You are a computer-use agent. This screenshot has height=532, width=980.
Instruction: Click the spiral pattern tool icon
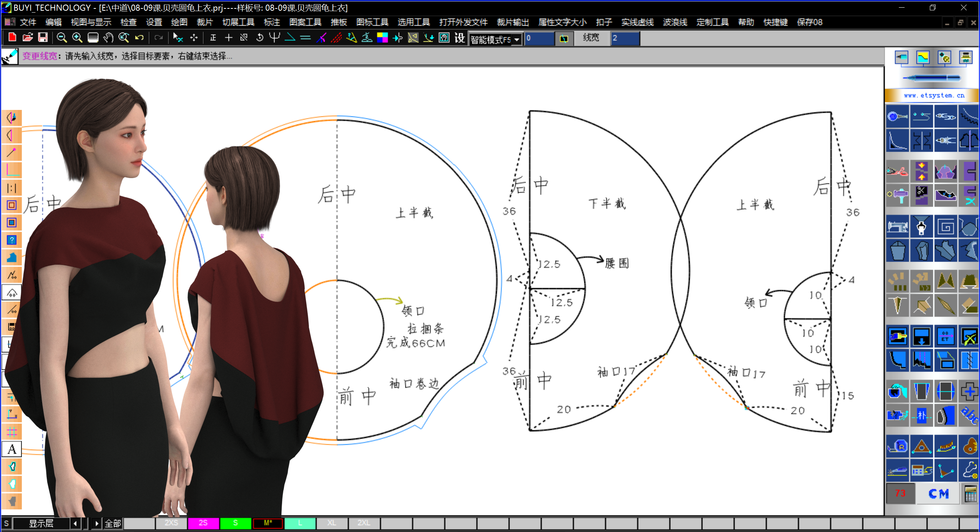click(x=946, y=227)
